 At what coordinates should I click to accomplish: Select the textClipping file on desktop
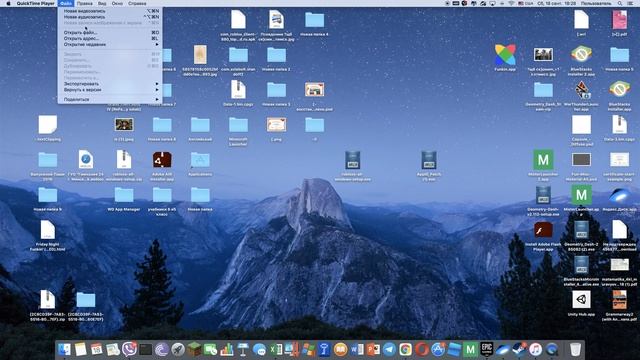[x=48, y=125]
